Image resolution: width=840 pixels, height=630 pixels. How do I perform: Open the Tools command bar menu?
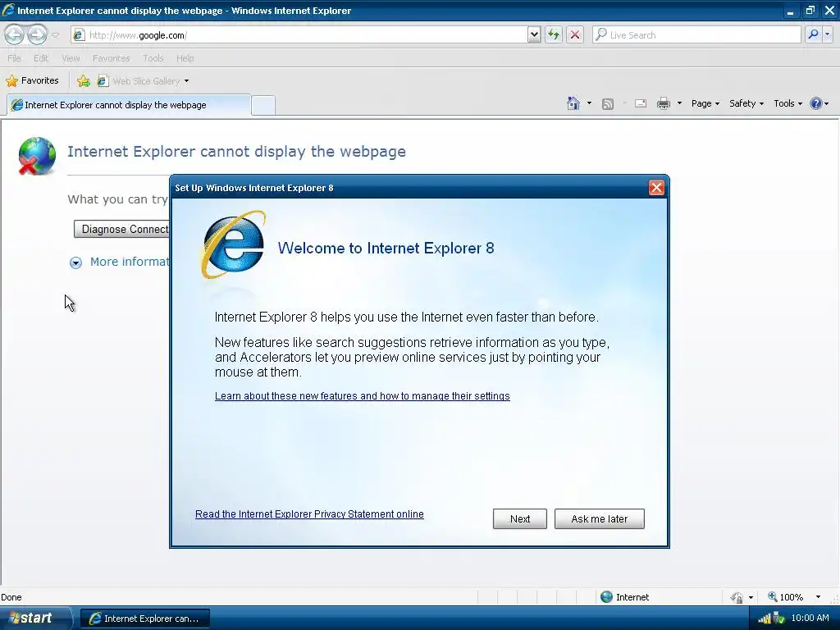[787, 103]
